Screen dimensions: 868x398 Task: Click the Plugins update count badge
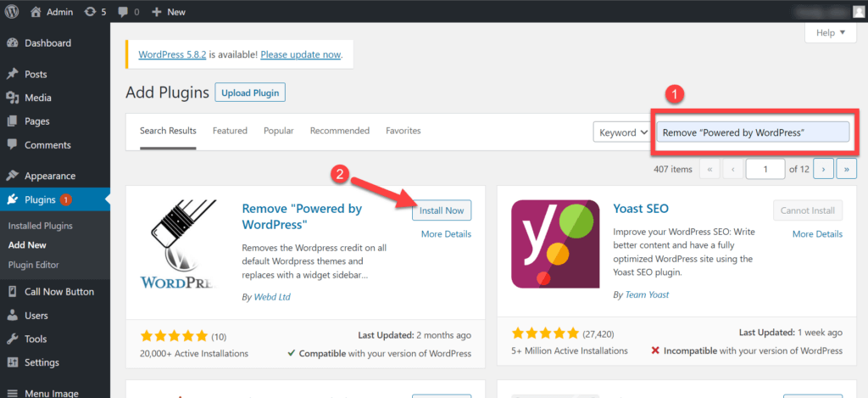[x=65, y=199]
